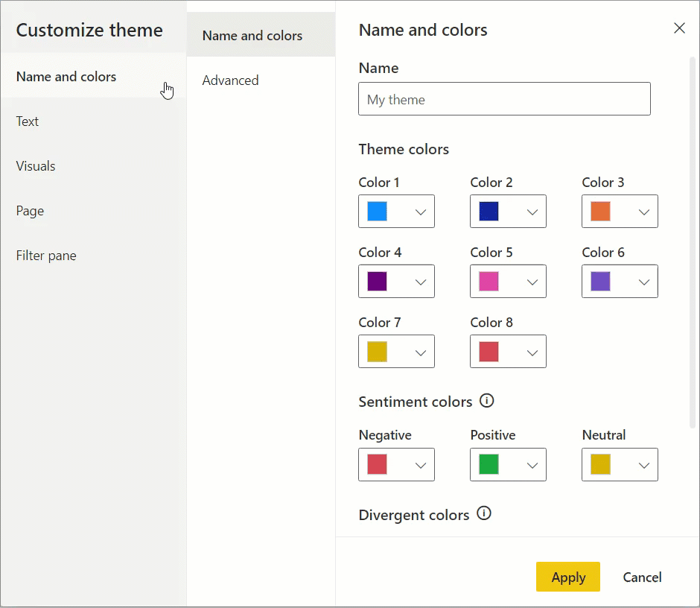This screenshot has height=608, width=700.
Task: Select the pink Color 5 swatch
Action: (x=489, y=282)
